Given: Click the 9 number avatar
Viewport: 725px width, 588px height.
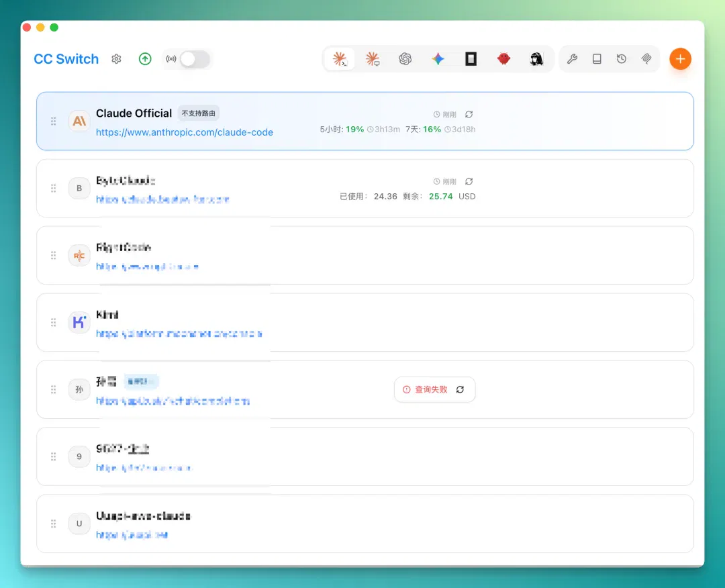Looking at the screenshot, I should 79,456.
